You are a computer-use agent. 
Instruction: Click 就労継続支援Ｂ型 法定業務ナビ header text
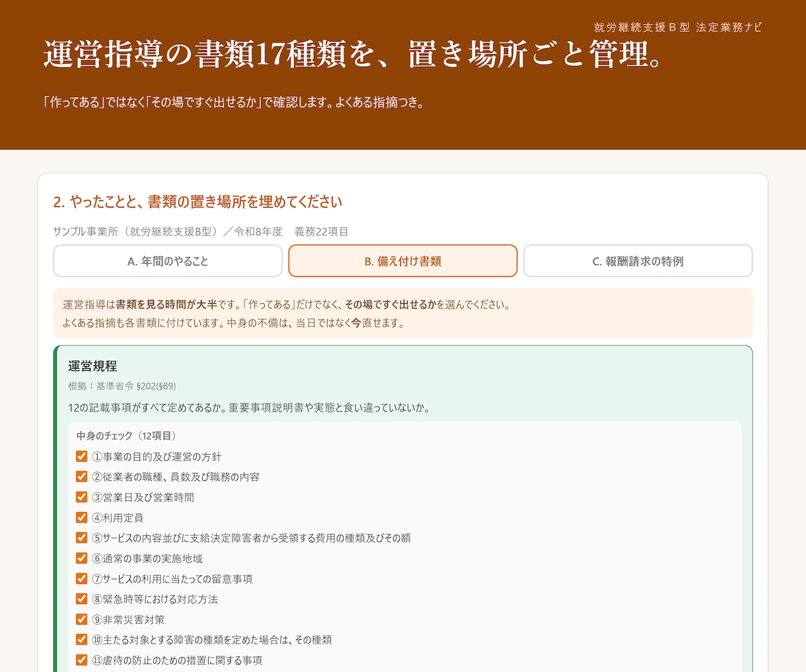click(678, 27)
